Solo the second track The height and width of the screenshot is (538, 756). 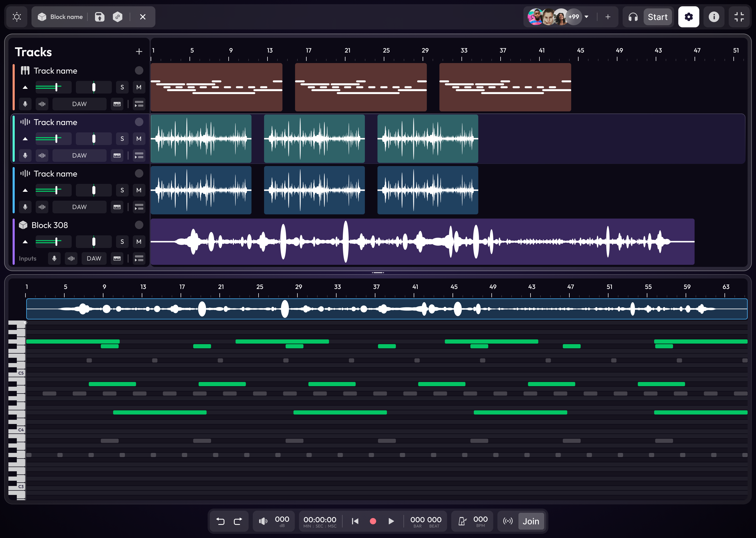pyautogui.click(x=122, y=138)
